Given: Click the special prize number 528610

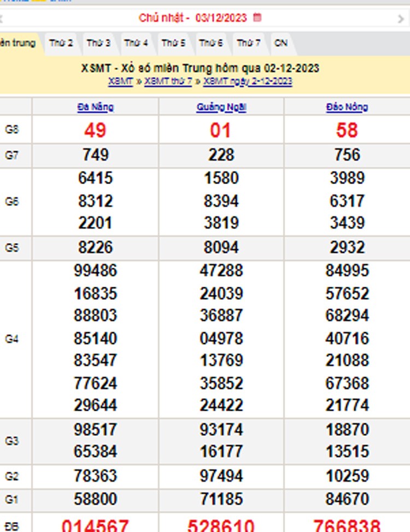Looking at the screenshot, I should click(x=221, y=525).
